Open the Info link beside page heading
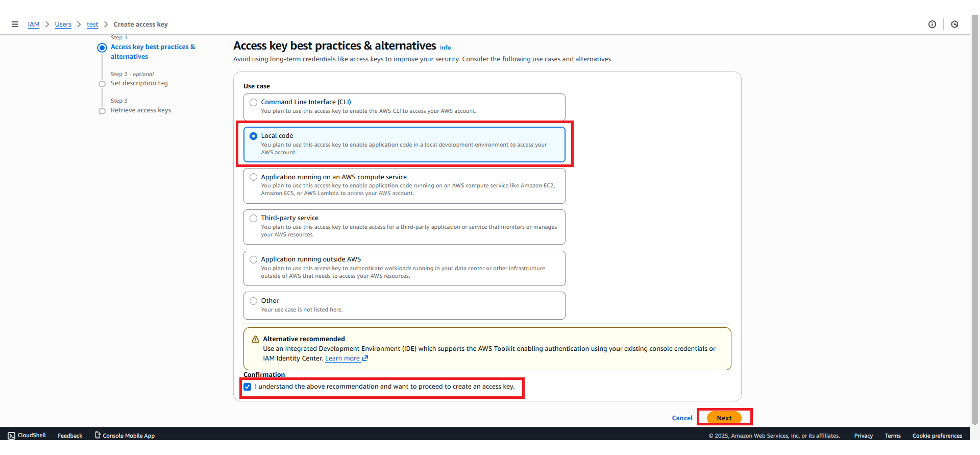The height and width of the screenshot is (455, 980). pyautogui.click(x=445, y=47)
